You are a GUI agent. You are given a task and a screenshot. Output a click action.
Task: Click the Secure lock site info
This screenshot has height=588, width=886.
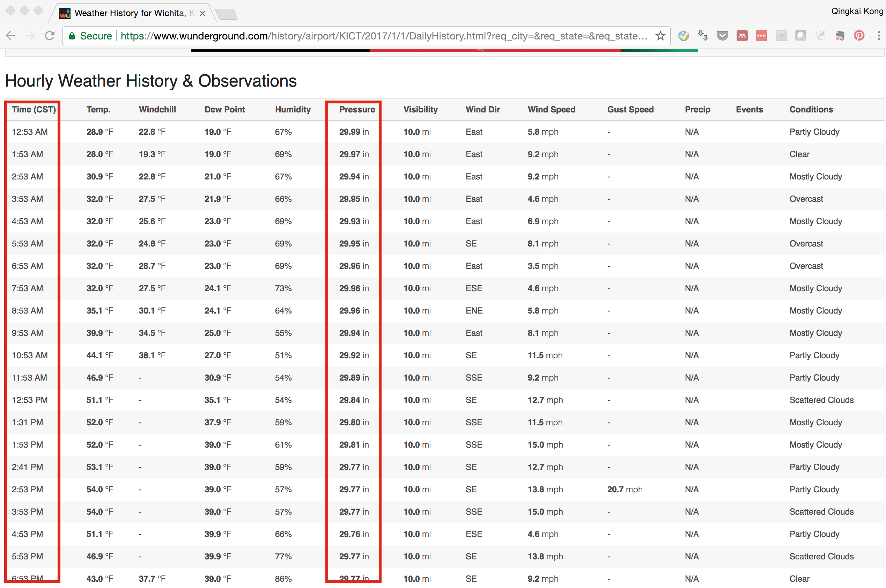click(90, 36)
